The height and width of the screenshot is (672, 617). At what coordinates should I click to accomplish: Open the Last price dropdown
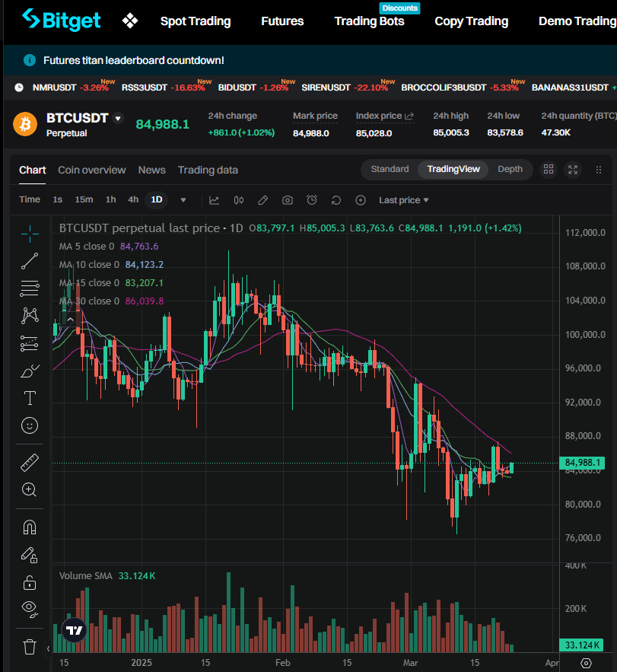click(404, 200)
